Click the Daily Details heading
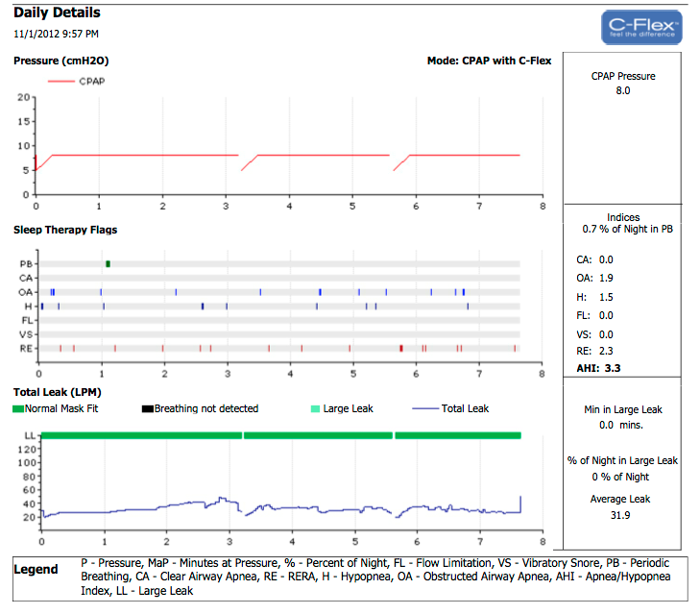The height and width of the screenshot is (614, 700). pyautogui.click(x=57, y=13)
